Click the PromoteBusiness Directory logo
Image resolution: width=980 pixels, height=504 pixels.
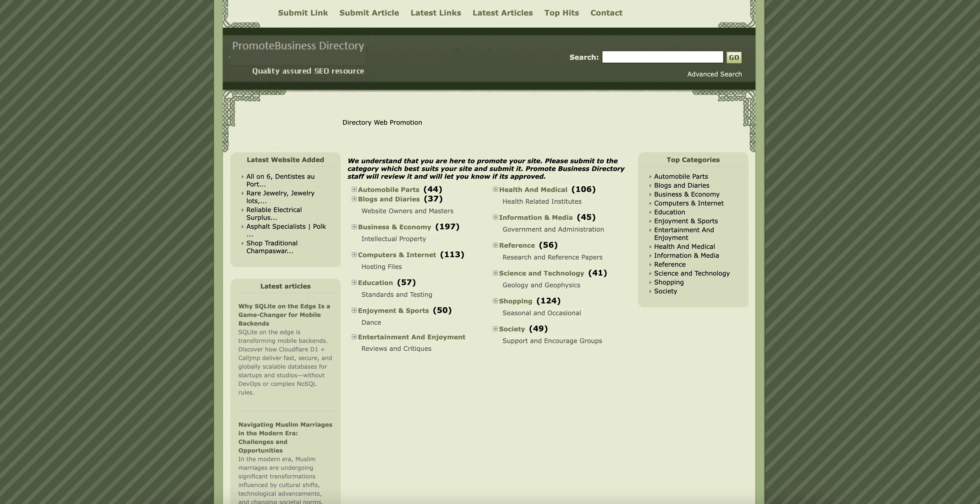(x=298, y=46)
